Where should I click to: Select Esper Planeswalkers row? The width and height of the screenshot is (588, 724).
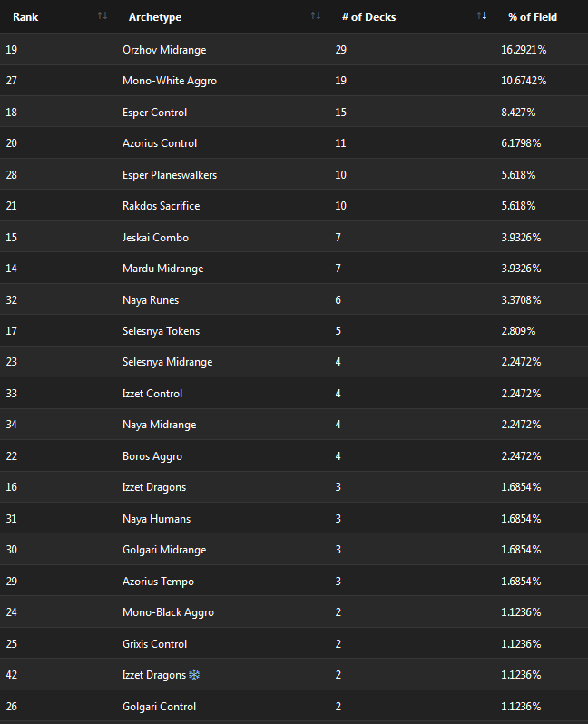point(294,174)
